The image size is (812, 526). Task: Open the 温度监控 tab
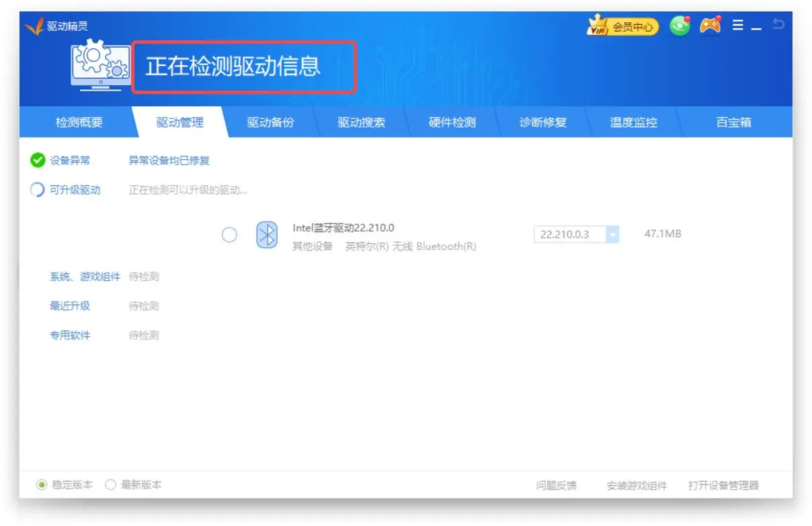pyautogui.click(x=633, y=123)
